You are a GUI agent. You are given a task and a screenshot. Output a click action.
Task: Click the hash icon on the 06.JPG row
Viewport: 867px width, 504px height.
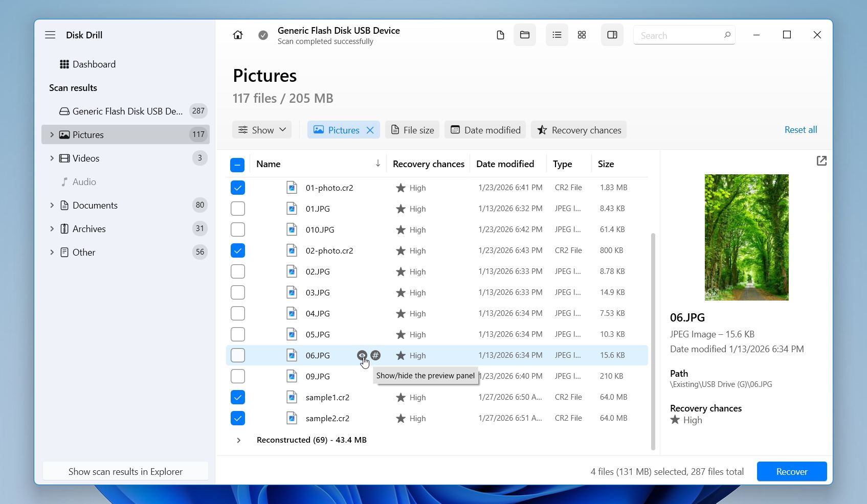(375, 355)
